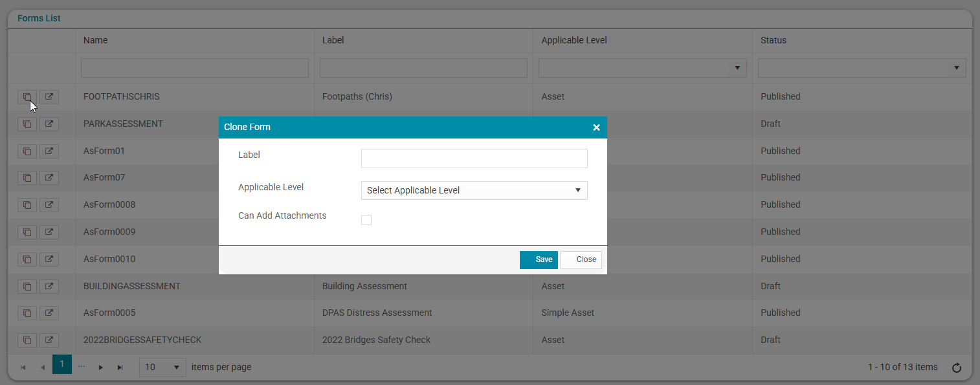
Task: Clone the AsForm0010 form
Action: pyautogui.click(x=27, y=259)
